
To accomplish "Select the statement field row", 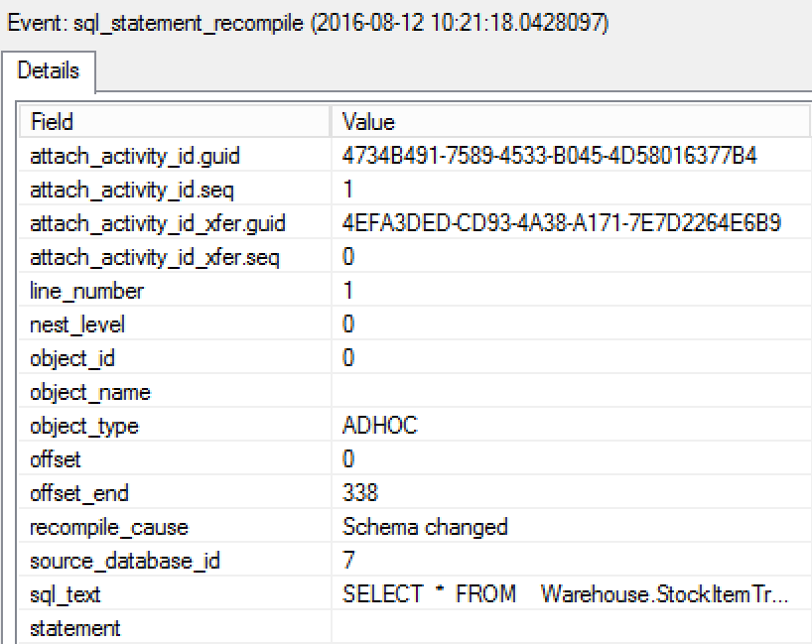I will pyautogui.click(x=75, y=628).
